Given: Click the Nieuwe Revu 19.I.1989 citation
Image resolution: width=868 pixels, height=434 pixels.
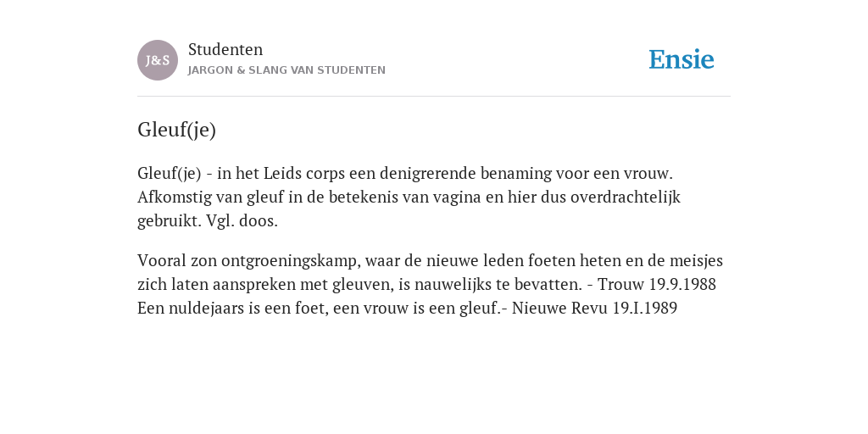Looking at the screenshot, I should coord(594,308).
